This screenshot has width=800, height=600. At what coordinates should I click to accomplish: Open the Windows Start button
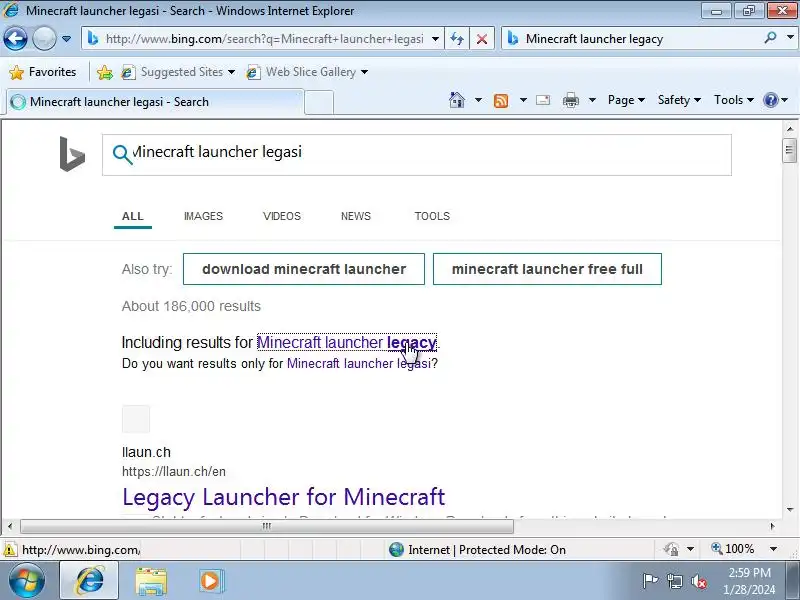coord(27,581)
